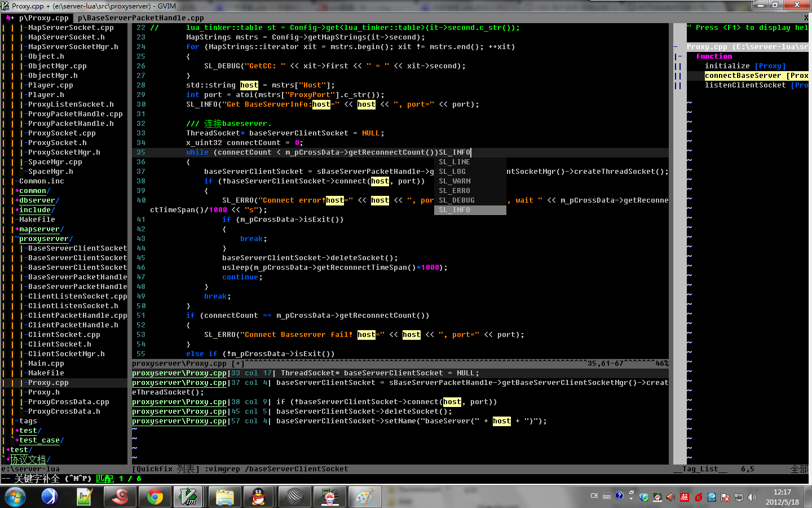The height and width of the screenshot is (508, 812).
Task: Expand the common/ directory in the tree
Action: [x=33, y=191]
